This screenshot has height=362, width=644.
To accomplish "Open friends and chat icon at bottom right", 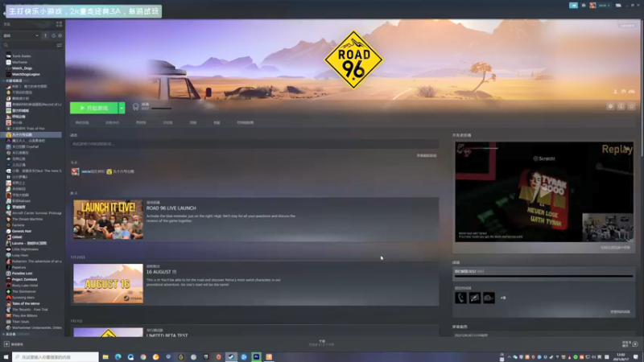I will [635, 344].
